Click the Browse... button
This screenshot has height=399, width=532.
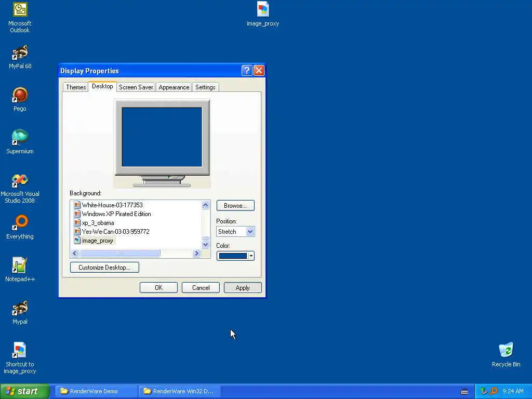235,206
